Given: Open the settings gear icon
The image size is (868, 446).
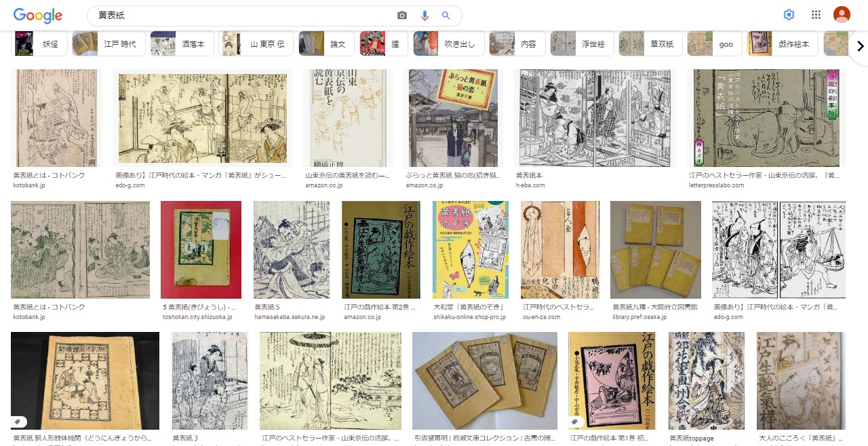Looking at the screenshot, I should (789, 15).
